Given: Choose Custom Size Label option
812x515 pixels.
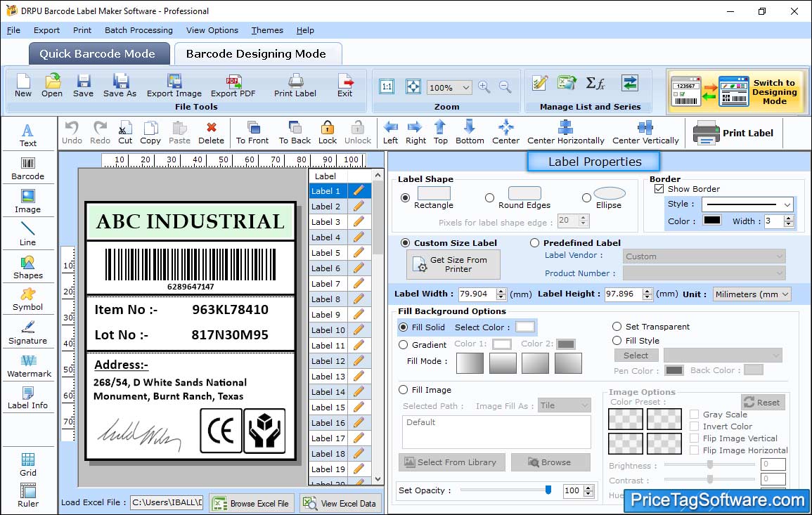Looking at the screenshot, I should coord(405,243).
